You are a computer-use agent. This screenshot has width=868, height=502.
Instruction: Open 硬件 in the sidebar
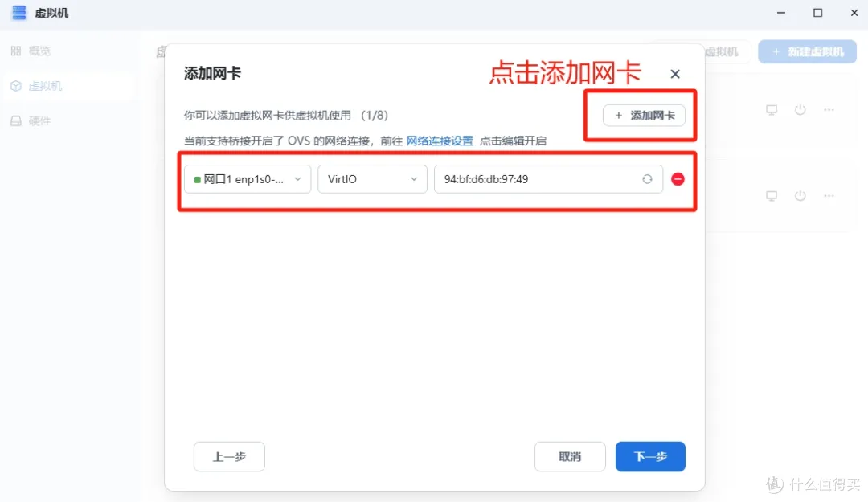[x=39, y=120]
